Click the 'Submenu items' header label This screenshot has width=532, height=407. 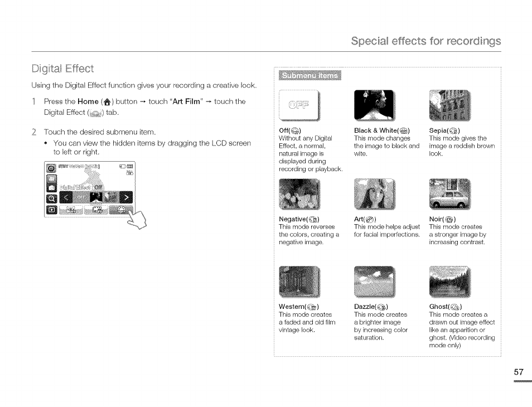pyautogui.click(x=309, y=75)
